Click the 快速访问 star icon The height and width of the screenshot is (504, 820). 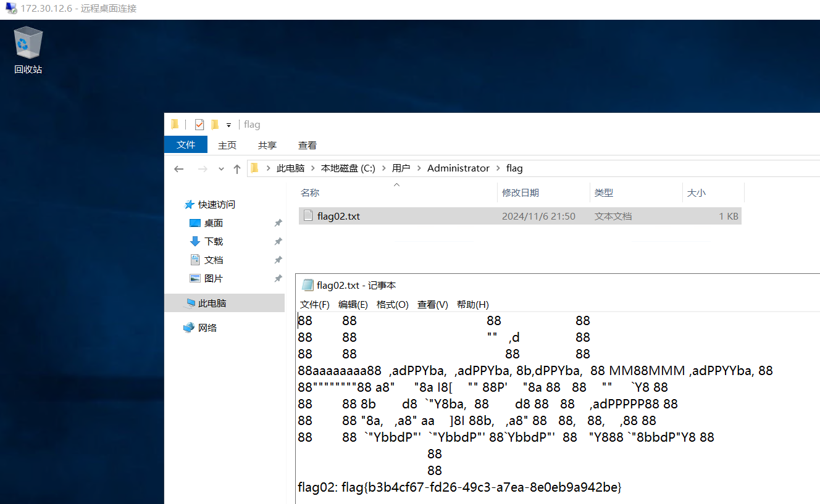190,204
